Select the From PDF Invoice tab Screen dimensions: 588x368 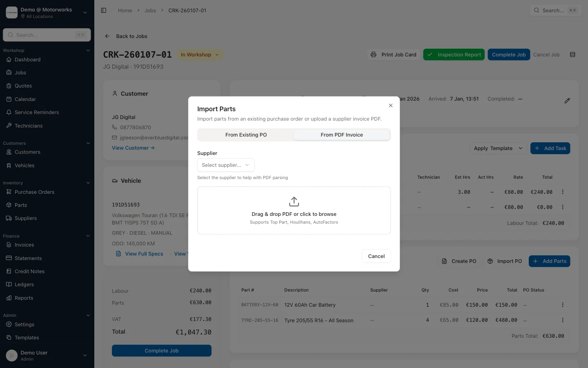coord(342,135)
